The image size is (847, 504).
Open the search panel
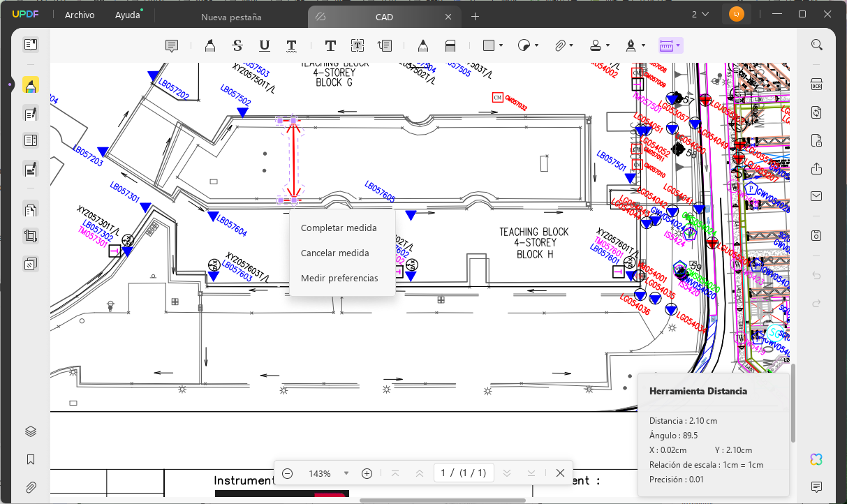816,45
